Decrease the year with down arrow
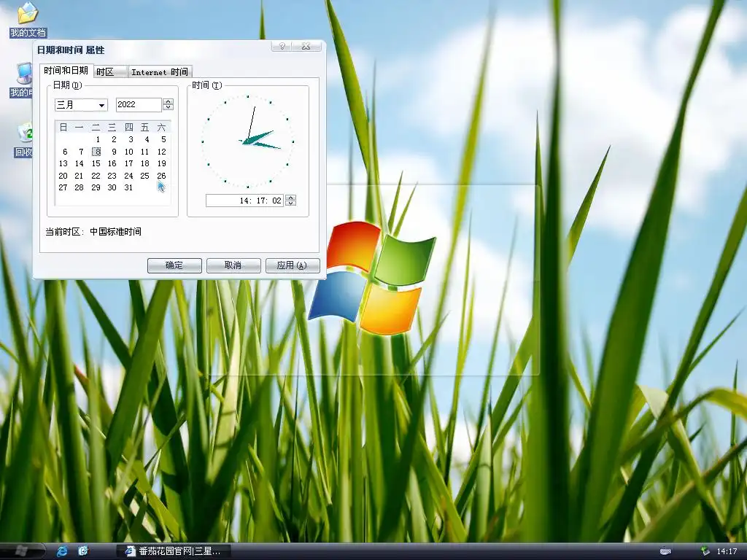747x560 pixels. pyautogui.click(x=169, y=108)
